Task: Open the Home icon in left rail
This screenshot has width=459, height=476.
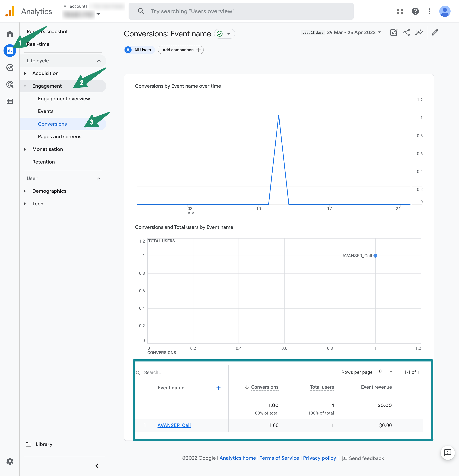Action: tap(10, 34)
